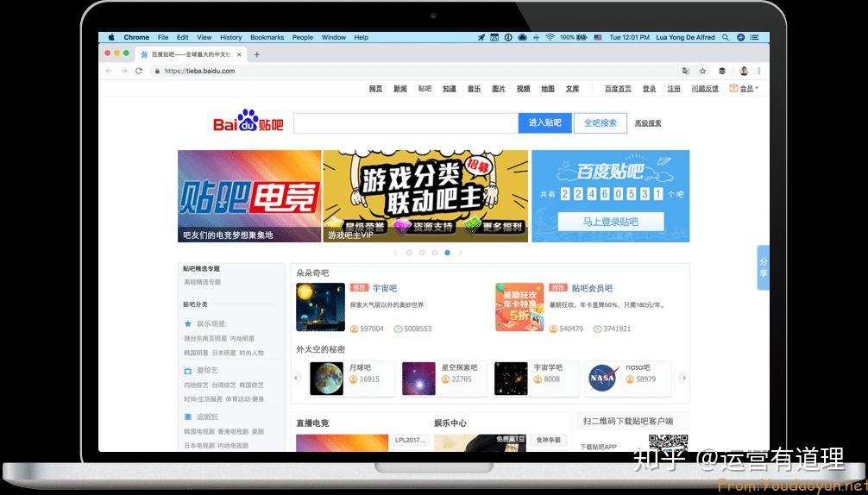
Task: Click the 注册 register link
Action: 674,89
